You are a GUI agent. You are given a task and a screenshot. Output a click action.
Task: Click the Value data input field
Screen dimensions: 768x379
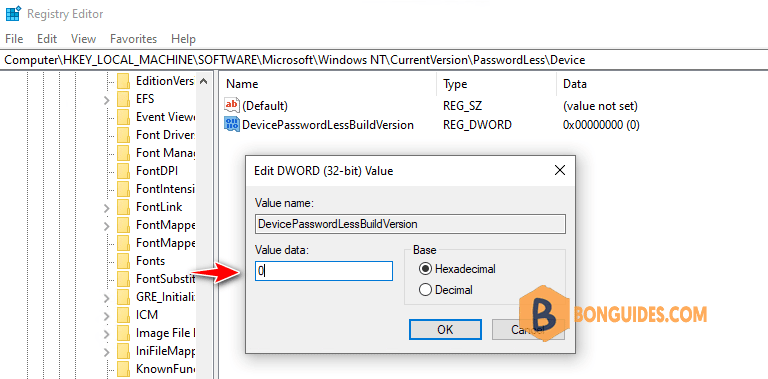click(x=324, y=271)
